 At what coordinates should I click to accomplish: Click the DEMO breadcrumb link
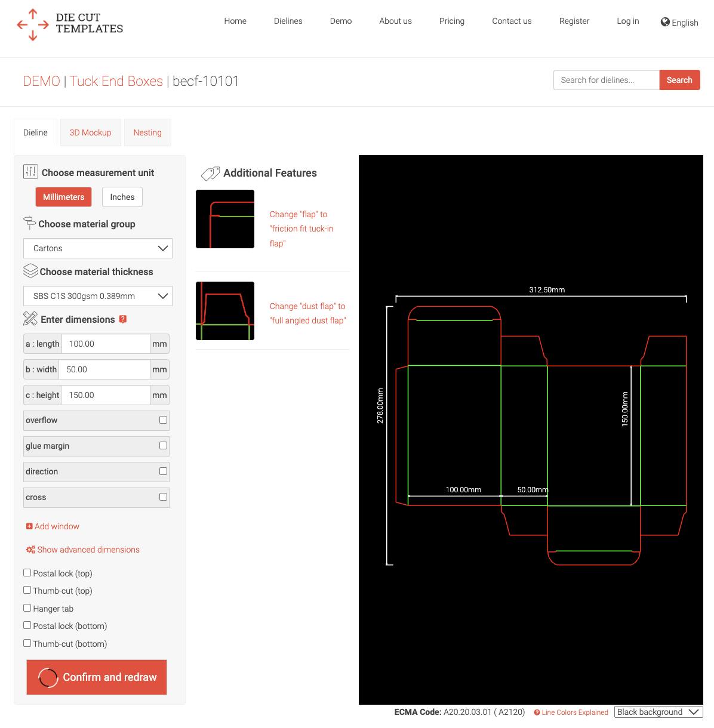coord(41,81)
